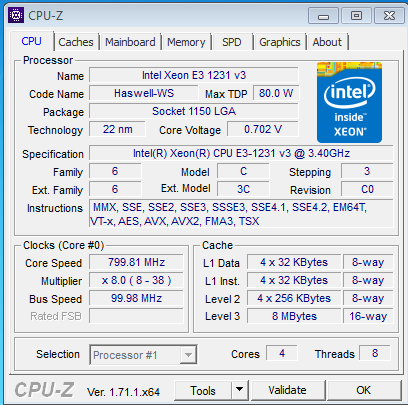Click the Bus Speed value '99.98 MHz'
This screenshot has width=408, height=405.
(136, 298)
